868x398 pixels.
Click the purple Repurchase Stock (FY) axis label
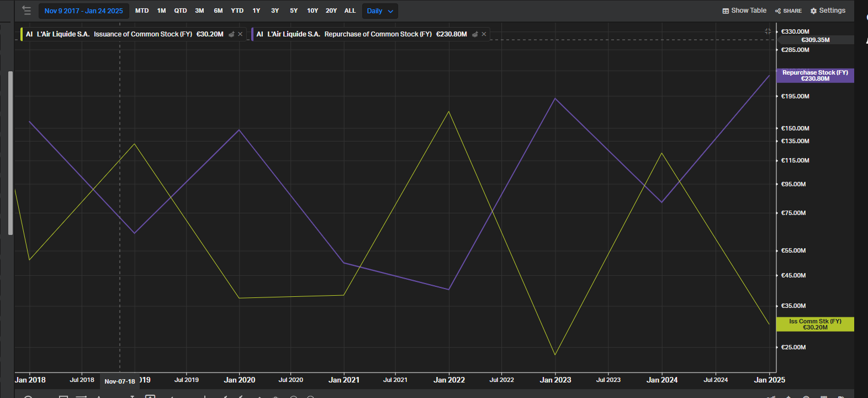pyautogui.click(x=814, y=76)
